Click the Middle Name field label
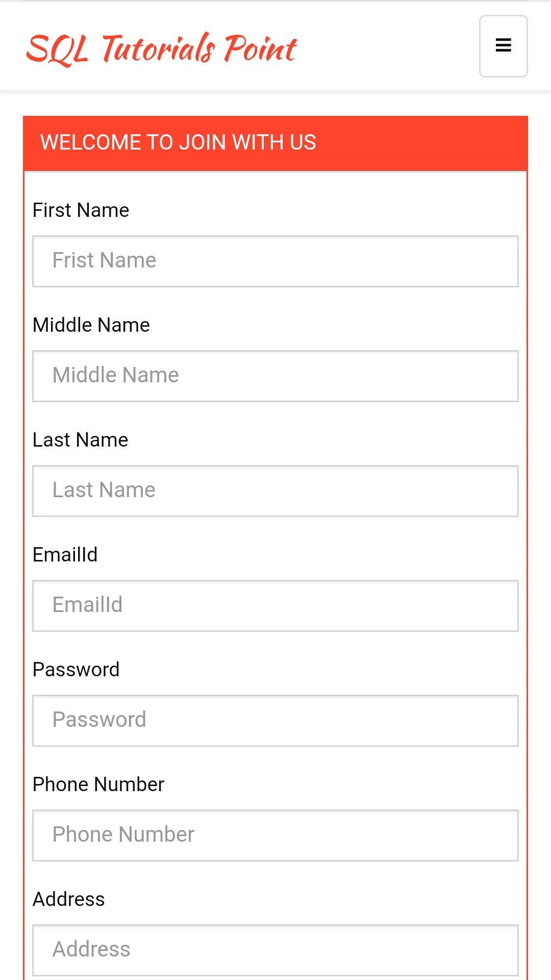 (91, 325)
